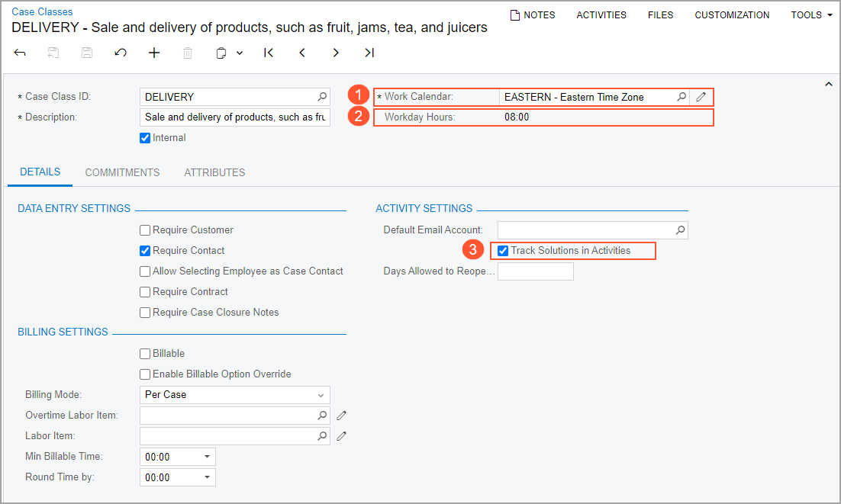Edit Labor Item with pencil icon
Screen dimensions: 841x504
click(341, 436)
